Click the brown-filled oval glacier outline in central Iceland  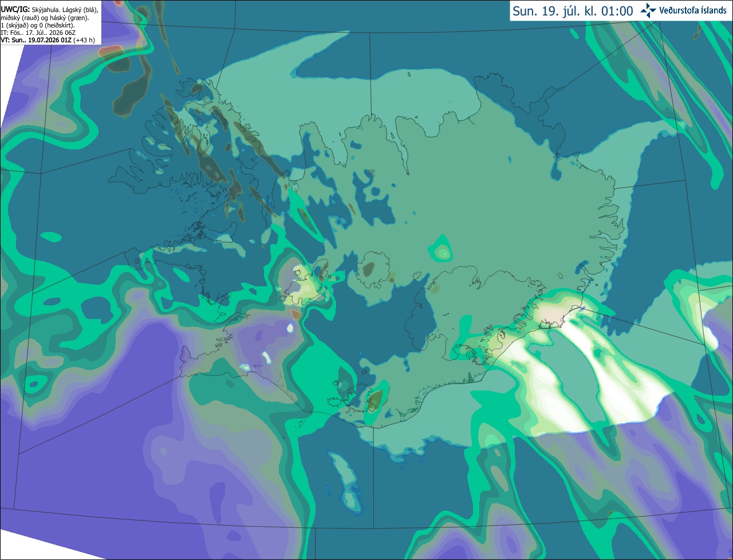[369, 268]
